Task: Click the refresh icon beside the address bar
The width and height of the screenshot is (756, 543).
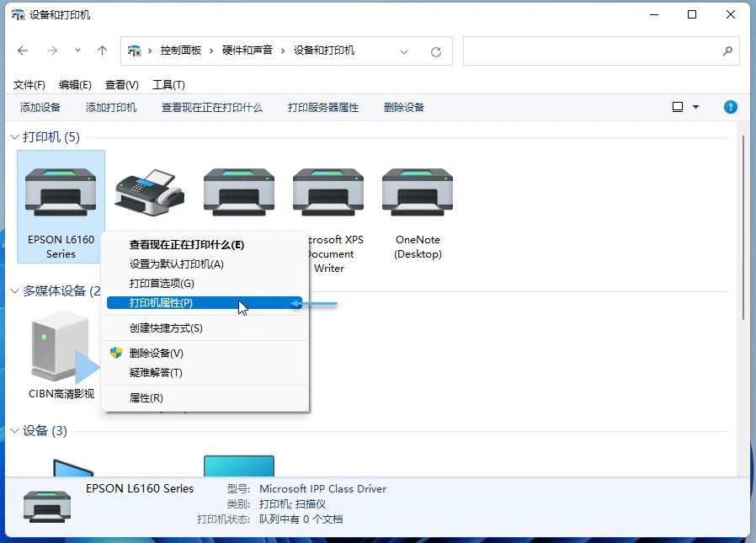Action: [435, 51]
